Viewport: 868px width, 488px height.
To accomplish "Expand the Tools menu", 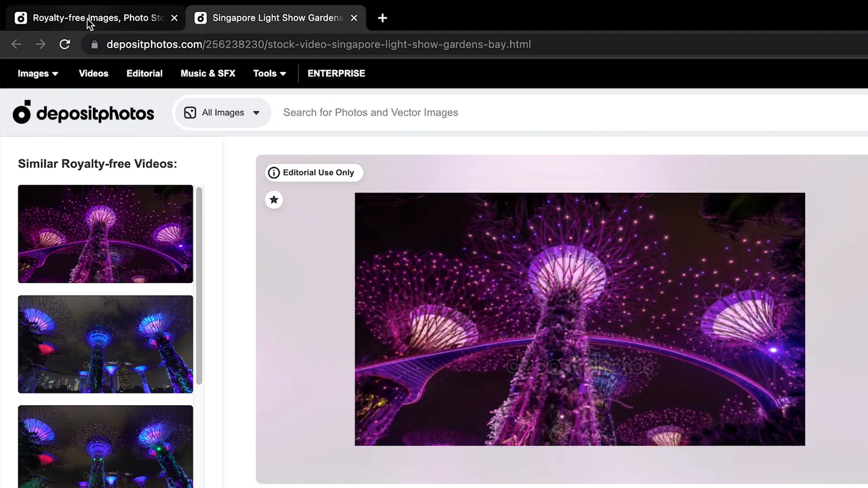I will pyautogui.click(x=269, y=73).
